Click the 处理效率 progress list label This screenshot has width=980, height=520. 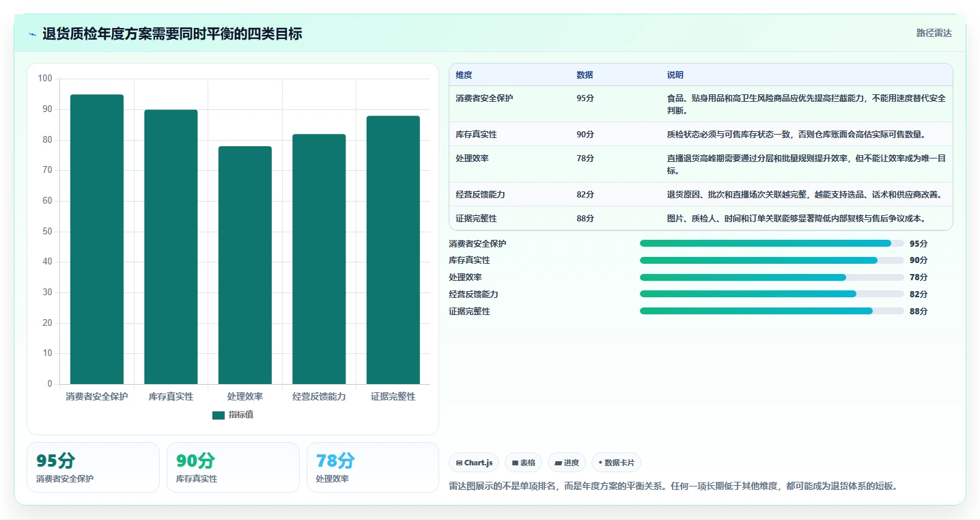point(465,277)
